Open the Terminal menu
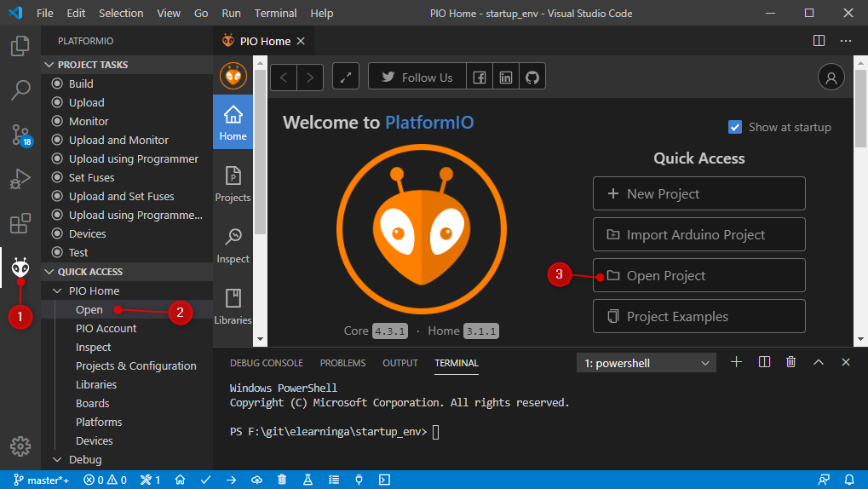 (275, 13)
